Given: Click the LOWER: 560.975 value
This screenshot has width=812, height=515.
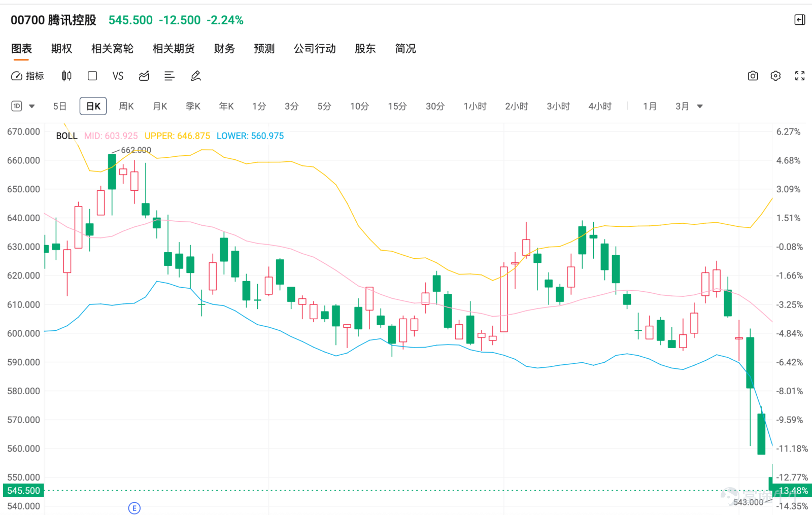Looking at the screenshot, I should coord(250,136).
